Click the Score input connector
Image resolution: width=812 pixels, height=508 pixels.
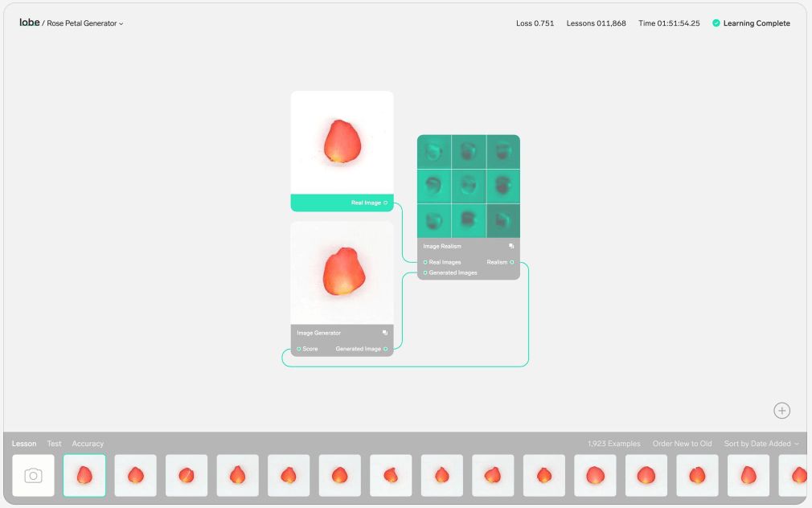point(299,349)
